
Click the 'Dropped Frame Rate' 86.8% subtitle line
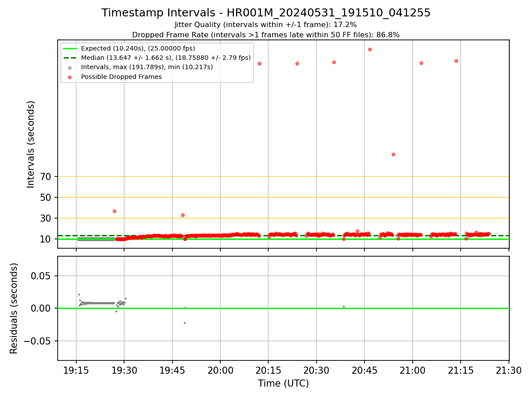[266, 35]
